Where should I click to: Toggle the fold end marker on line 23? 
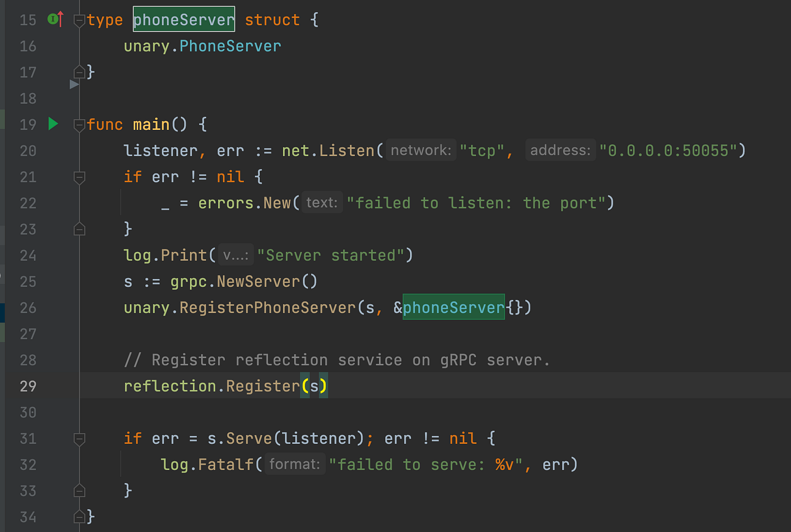(79, 229)
